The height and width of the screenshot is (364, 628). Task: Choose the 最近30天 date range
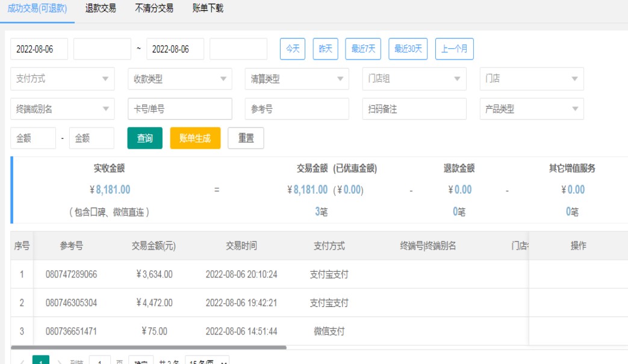(x=408, y=49)
